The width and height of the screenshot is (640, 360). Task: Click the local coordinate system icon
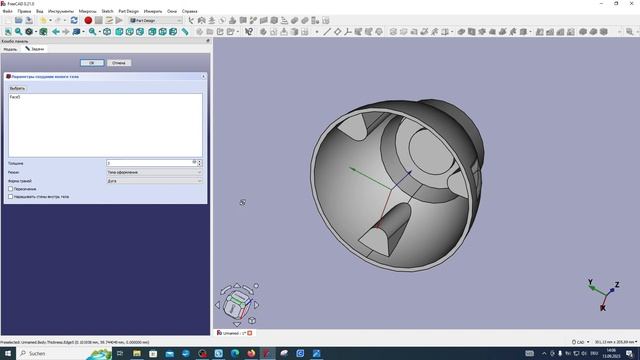(x=348, y=32)
